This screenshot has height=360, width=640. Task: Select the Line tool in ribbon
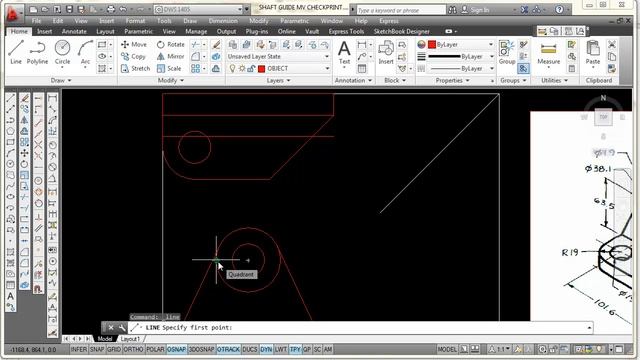(16, 52)
